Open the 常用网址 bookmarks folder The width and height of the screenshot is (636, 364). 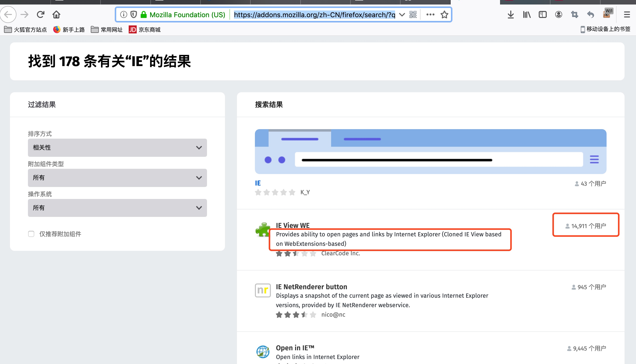107,29
